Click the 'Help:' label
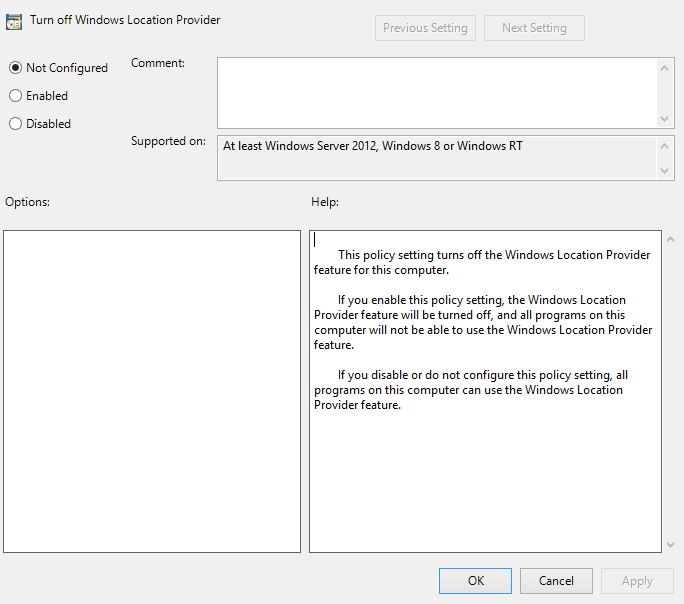The width and height of the screenshot is (684, 604). (x=325, y=202)
